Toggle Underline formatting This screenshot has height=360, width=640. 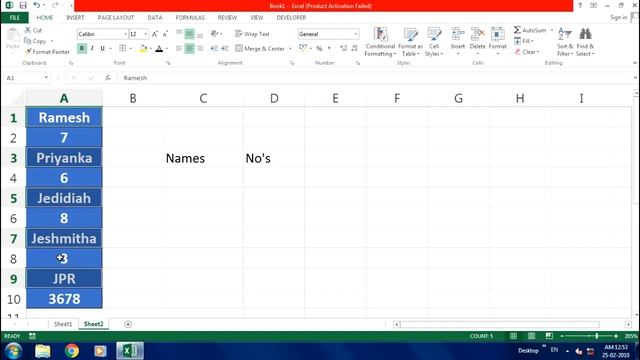click(x=102, y=49)
